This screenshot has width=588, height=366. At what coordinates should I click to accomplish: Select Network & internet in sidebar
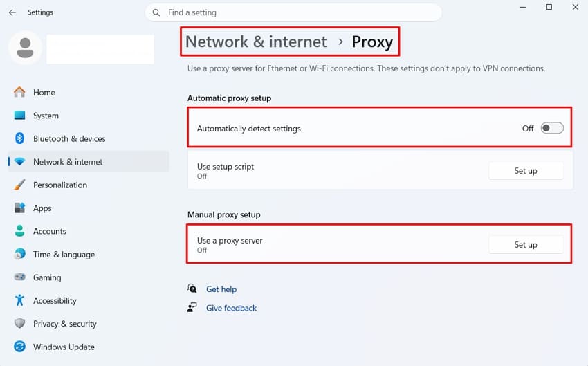[x=89, y=162]
